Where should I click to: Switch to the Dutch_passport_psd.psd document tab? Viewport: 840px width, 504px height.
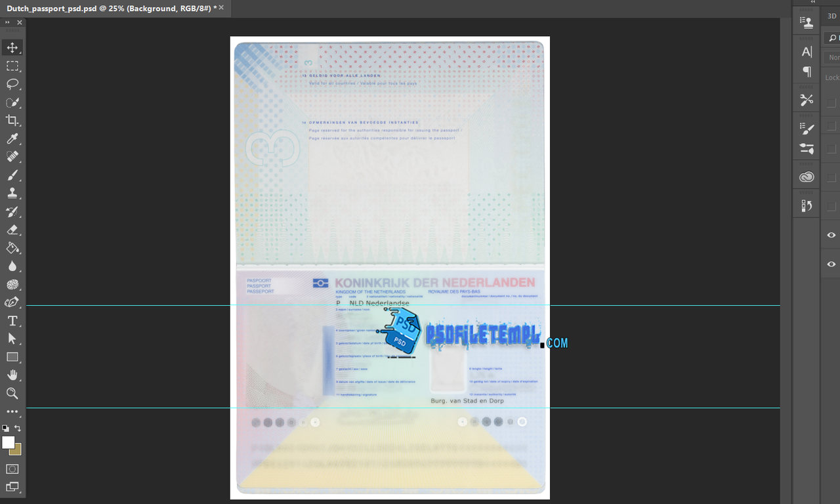tap(111, 8)
